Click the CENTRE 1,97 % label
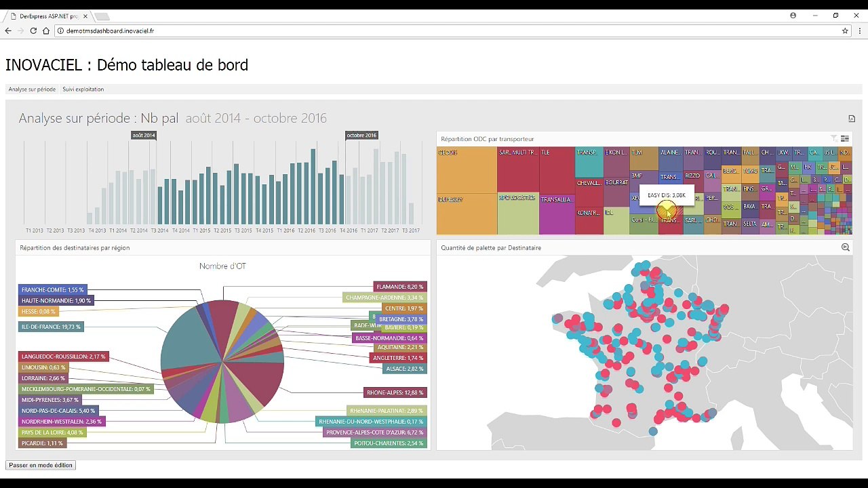This screenshot has height=488, width=868. pos(404,308)
